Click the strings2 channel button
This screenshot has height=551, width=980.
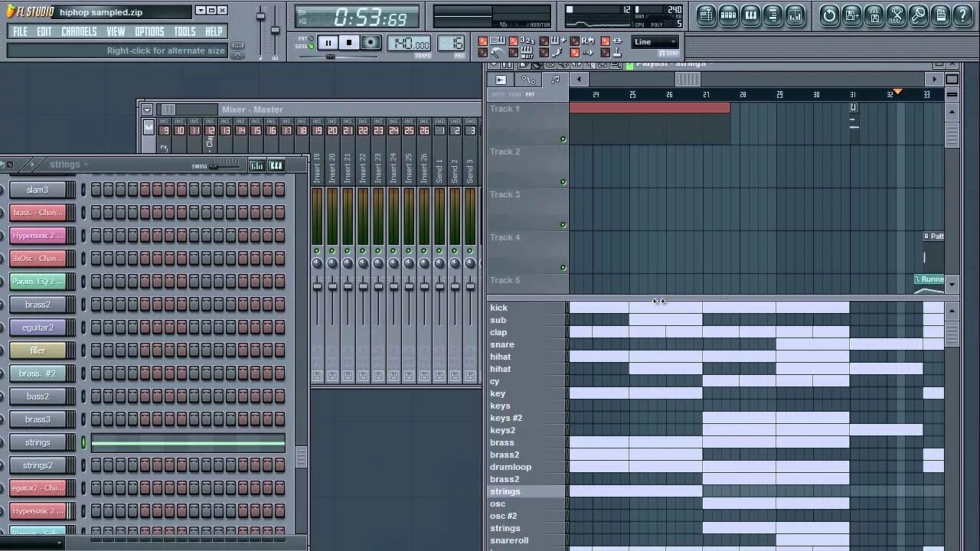38,465
